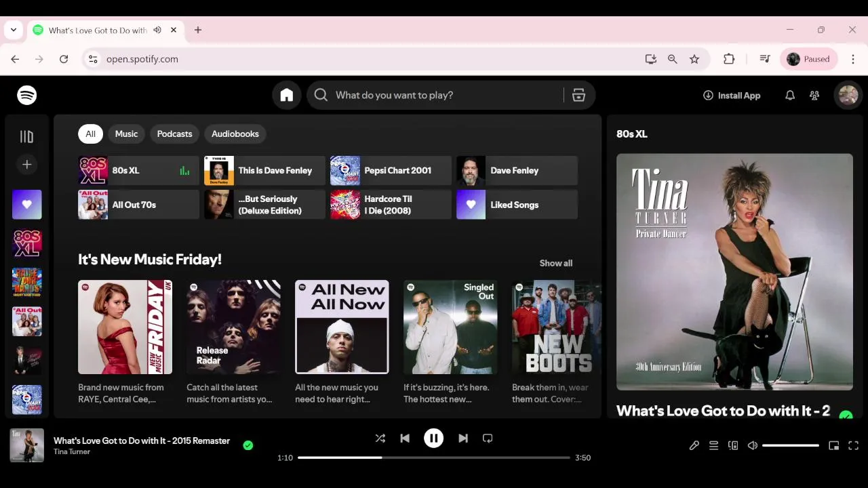Open Chrome three-dot menu
Screen dimensions: 868x488
coord(853,59)
